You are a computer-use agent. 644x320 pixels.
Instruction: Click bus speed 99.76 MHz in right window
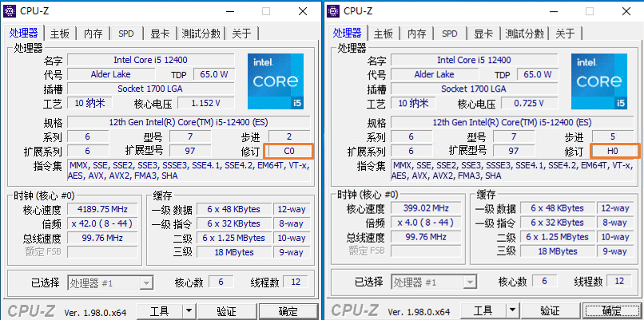tap(427, 237)
